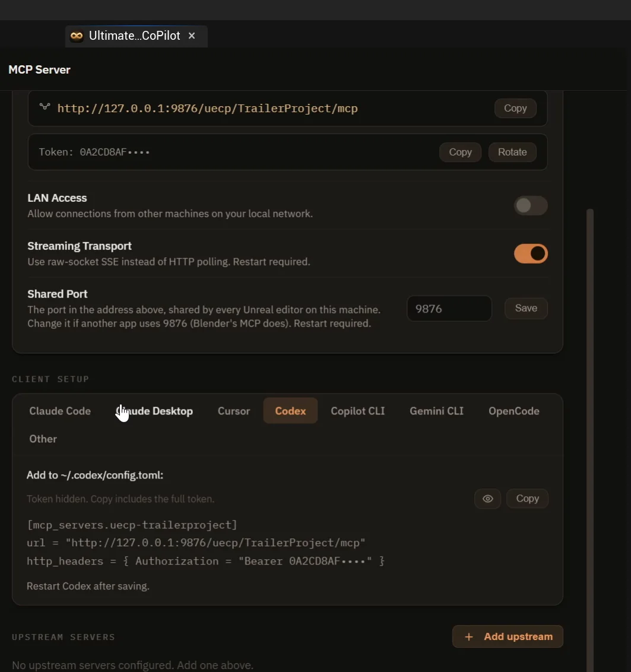The image size is (631, 672).
Task: Open the Copilot CLI tab
Action: tap(357, 411)
